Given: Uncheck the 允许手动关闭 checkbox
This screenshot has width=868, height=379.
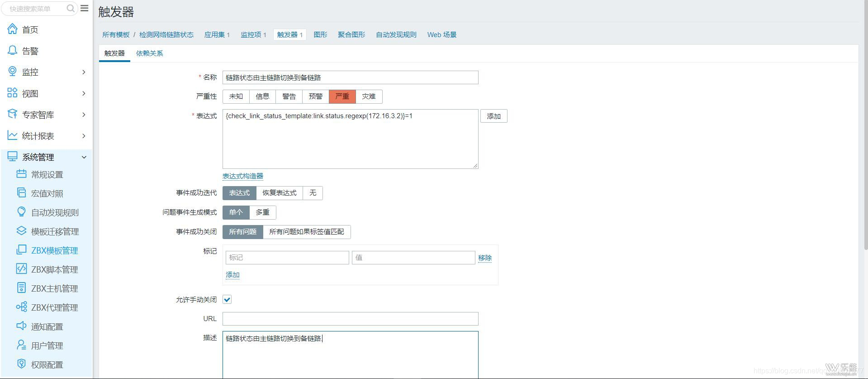Looking at the screenshot, I should click(x=227, y=299).
